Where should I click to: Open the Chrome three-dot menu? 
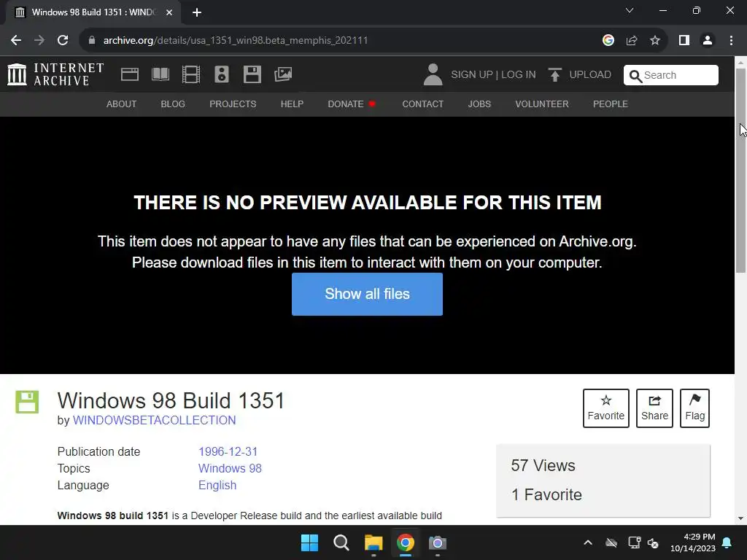731,41
